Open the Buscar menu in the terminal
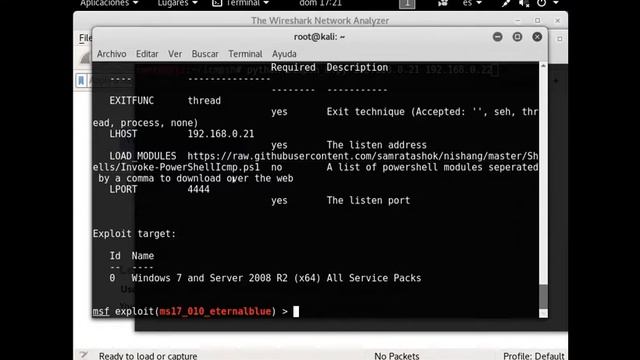Image resolution: width=640 pixels, height=360 pixels. point(205,54)
